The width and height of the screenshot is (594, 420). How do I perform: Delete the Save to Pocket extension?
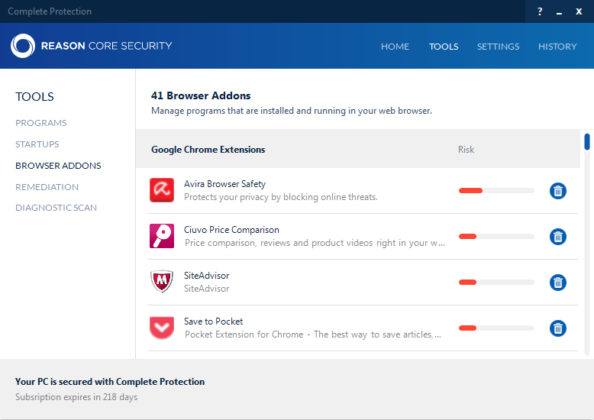(558, 328)
